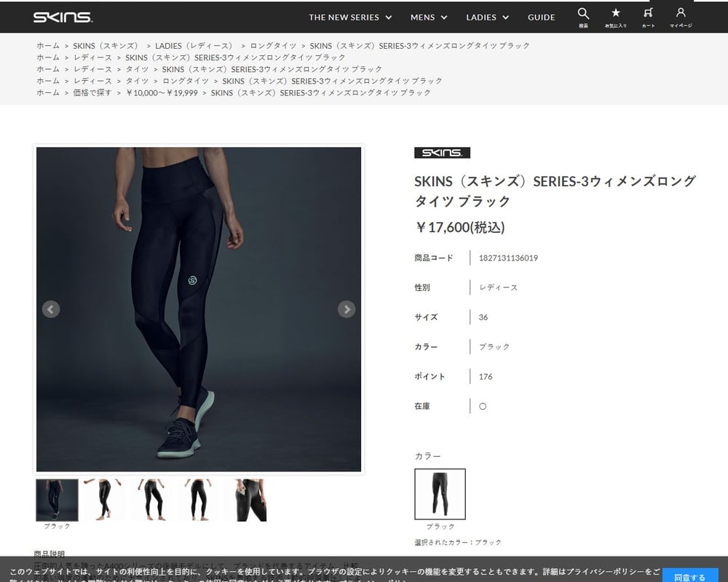Click gender value レディース
Screen dimensions: 728x582
[x=498, y=288]
